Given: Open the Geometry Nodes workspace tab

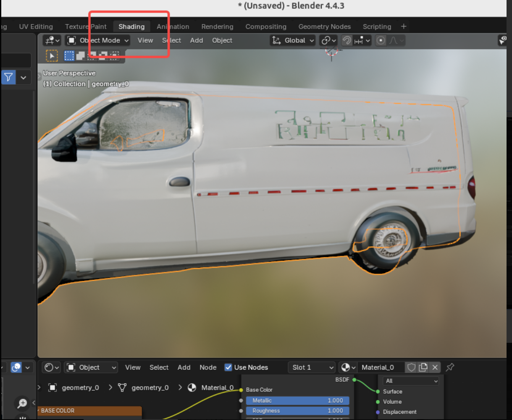Looking at the screenshot, I should coord(324,26).
